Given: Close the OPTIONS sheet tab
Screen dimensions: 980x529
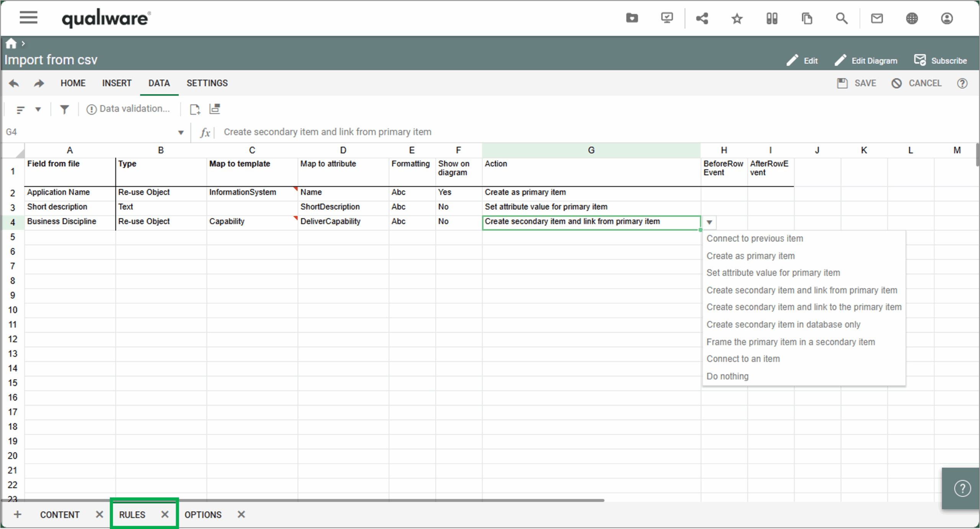Looking at the screenshot, I should 241,514.
